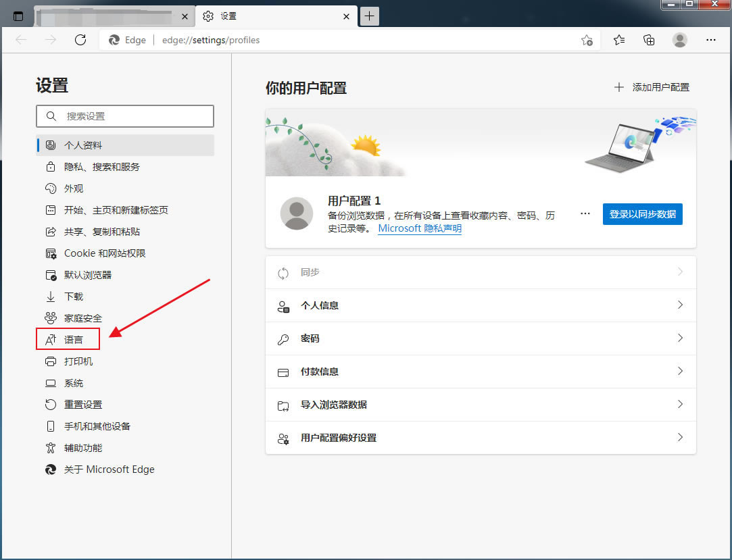Open 导入浏览器数据 via its chevron
Viewport: 732px width, 560px height.
680,405
